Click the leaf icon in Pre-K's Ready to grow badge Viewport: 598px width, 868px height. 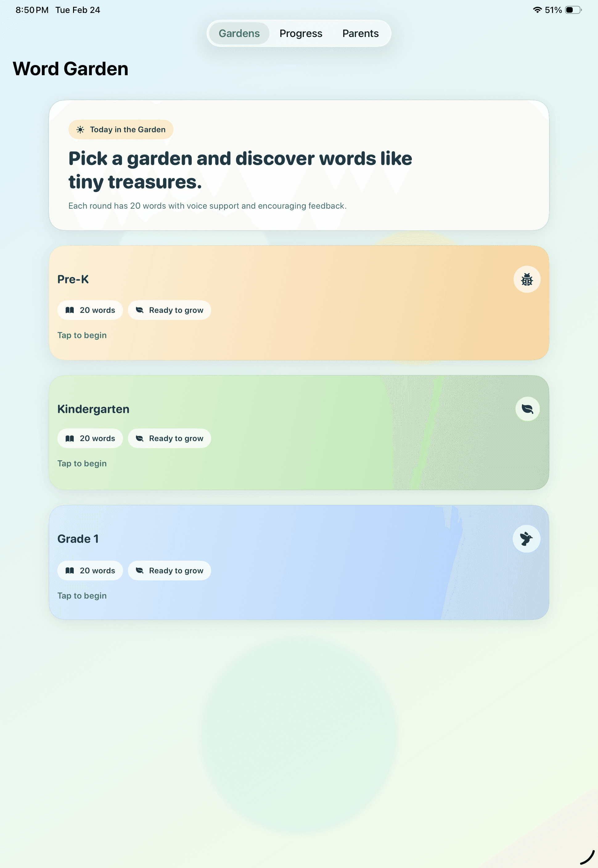(139, 310)
